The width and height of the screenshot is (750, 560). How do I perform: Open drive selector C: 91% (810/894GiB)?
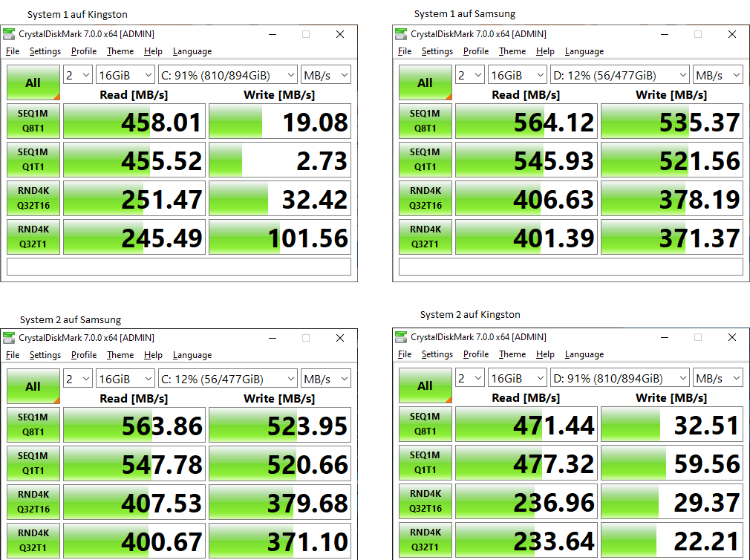(228, 75)
